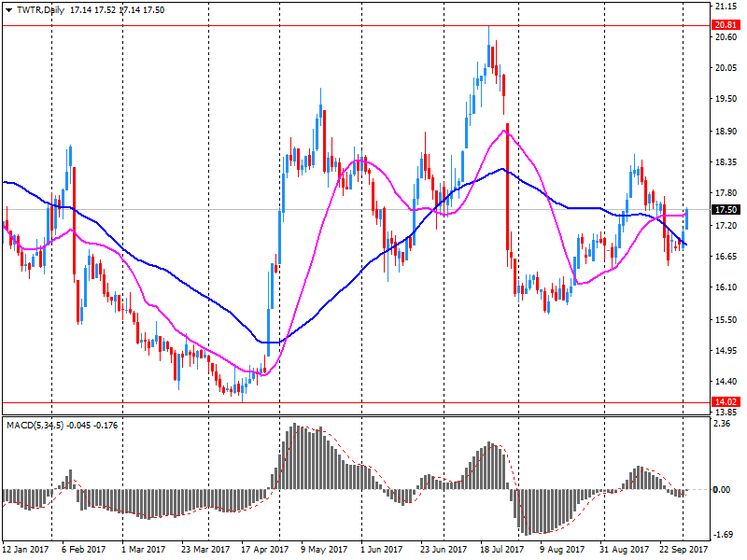This screenshot has height=560, width=747.
Task: Click the 18.35 price scale label
Action: pos(726,161)
